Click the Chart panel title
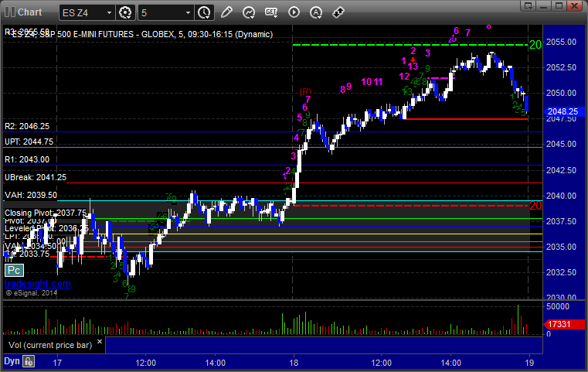This screenshot has width=588, height=372. click(x=30, y=12)
